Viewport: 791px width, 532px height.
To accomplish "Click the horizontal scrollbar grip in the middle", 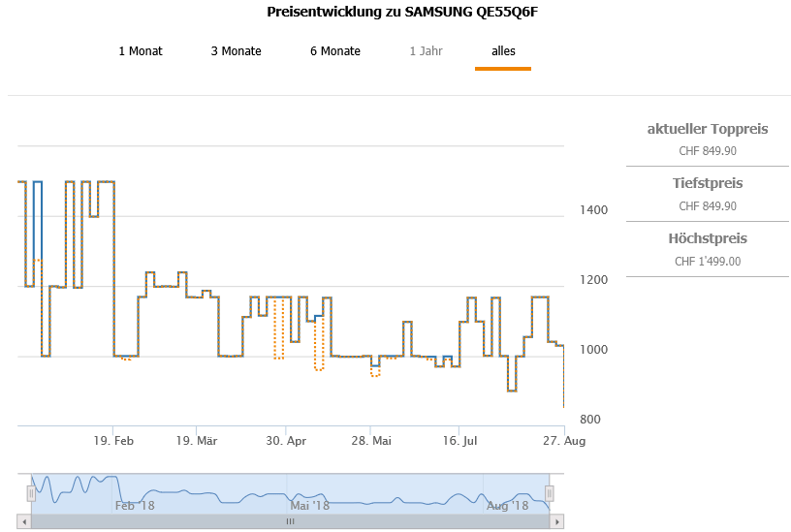I will coord(289,521).
